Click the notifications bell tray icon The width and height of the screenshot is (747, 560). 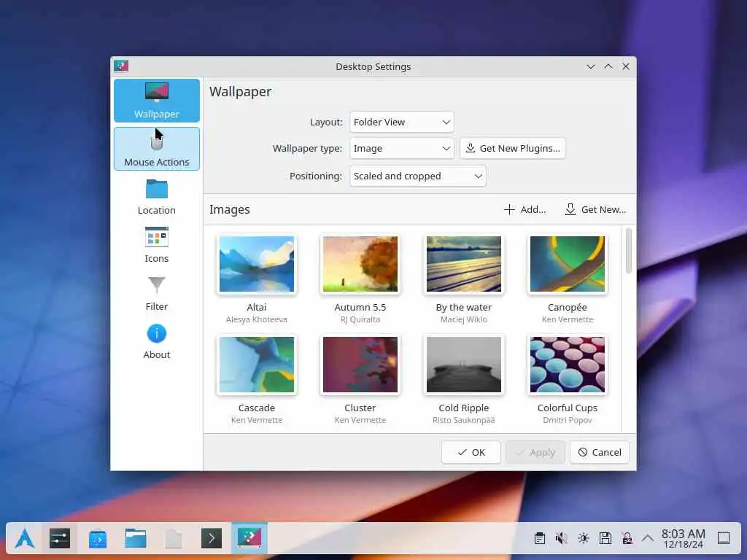click(627, 539)
